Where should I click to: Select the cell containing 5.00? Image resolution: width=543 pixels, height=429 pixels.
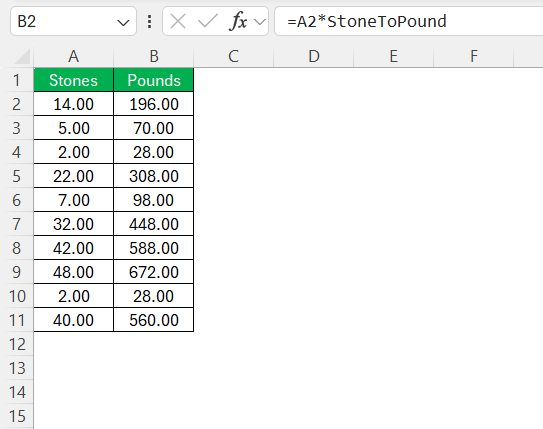click(x=73, y=128)
